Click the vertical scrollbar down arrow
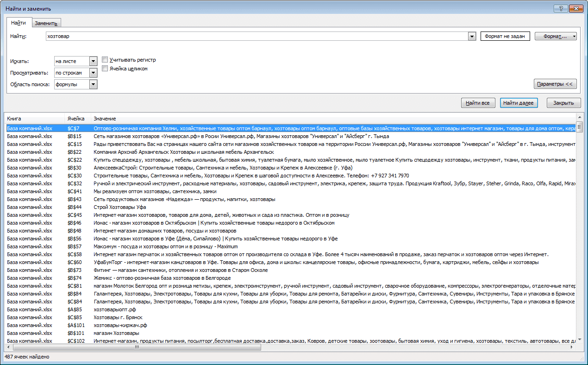The image size is (588, 365). point(579,340)
